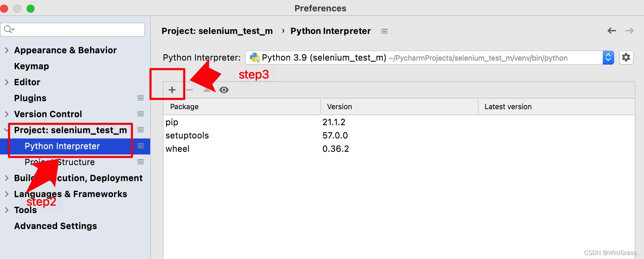Click the project-level icon next to Version Control
644x259 pixels.
click(x=141, y=114)
